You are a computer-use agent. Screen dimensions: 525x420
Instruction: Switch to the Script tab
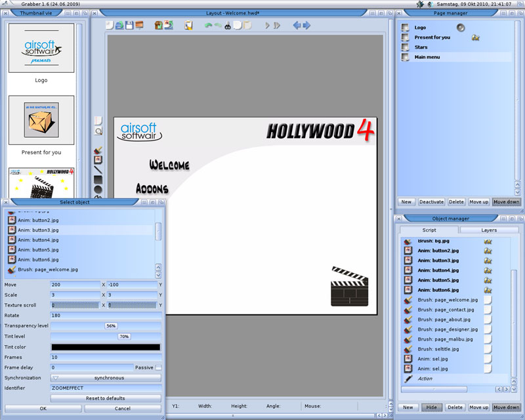429,230
